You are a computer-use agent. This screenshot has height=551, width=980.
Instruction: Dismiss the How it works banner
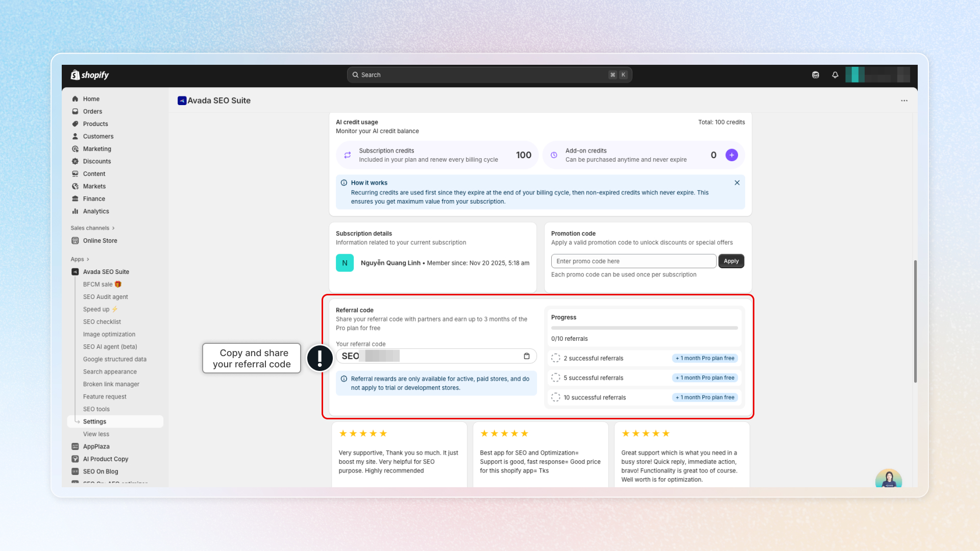pos(737,183)
